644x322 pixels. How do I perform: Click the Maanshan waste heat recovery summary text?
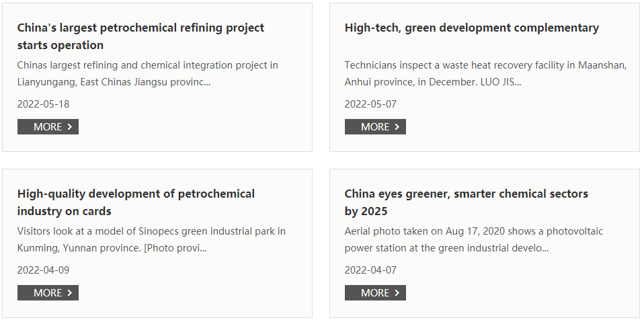485,74
